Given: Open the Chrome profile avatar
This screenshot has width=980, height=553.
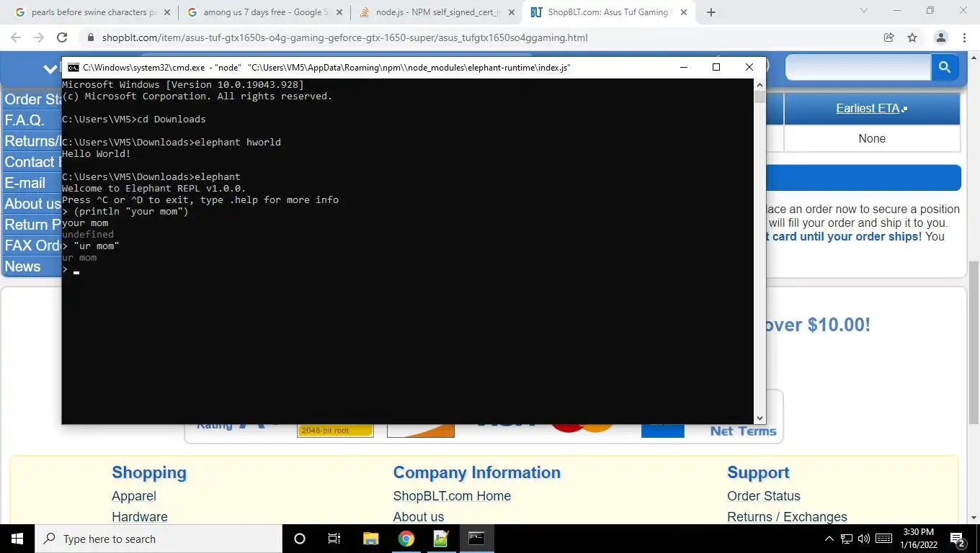Looking at the screenshot, I should coord(940,37).
